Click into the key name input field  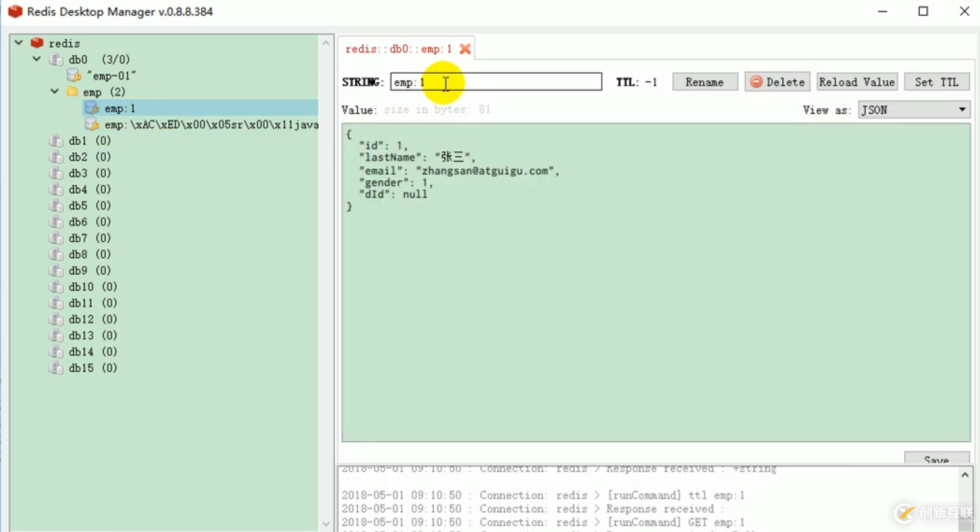tap(513, 82)
